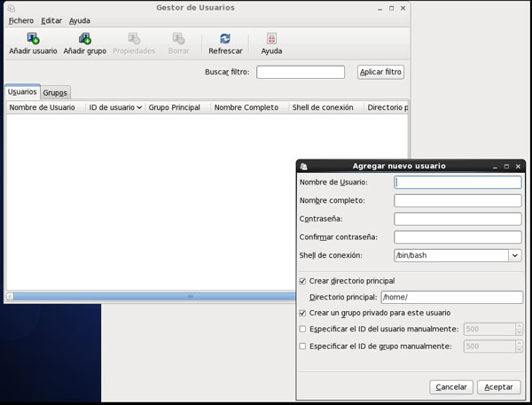Click the horizontal scrollbar of the user list

click(x=154, y=297)
